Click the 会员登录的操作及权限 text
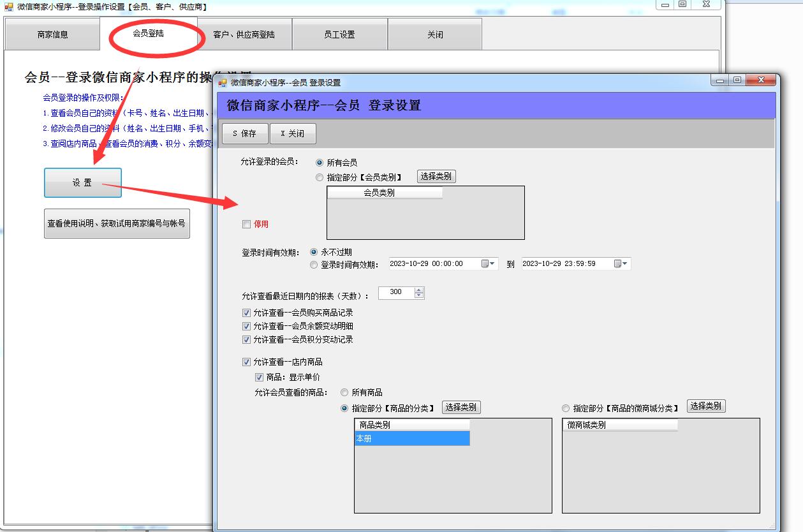The height and width of the screenshot is (532, 803). (x=84, y=98)
